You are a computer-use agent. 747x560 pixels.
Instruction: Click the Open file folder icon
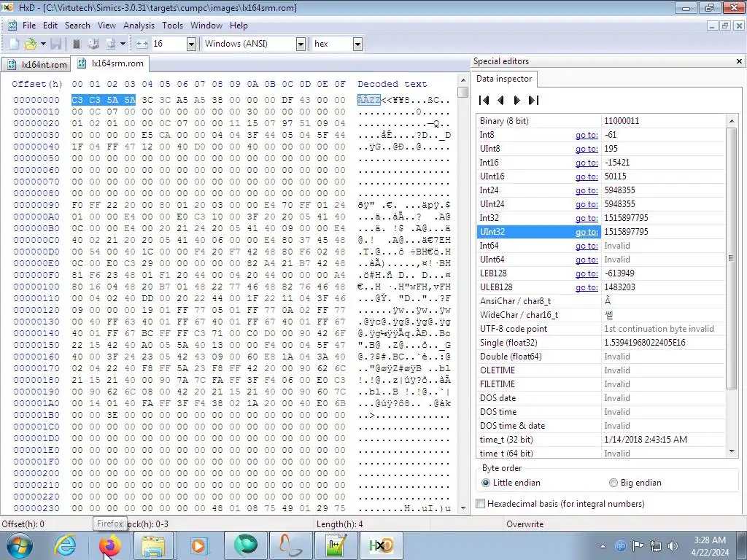31,44
